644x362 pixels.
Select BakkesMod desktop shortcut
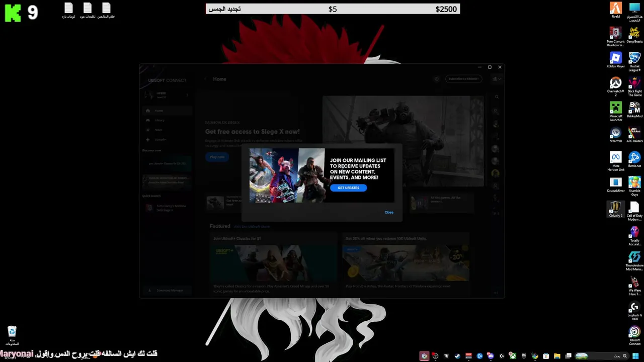[x=634, y=110]
